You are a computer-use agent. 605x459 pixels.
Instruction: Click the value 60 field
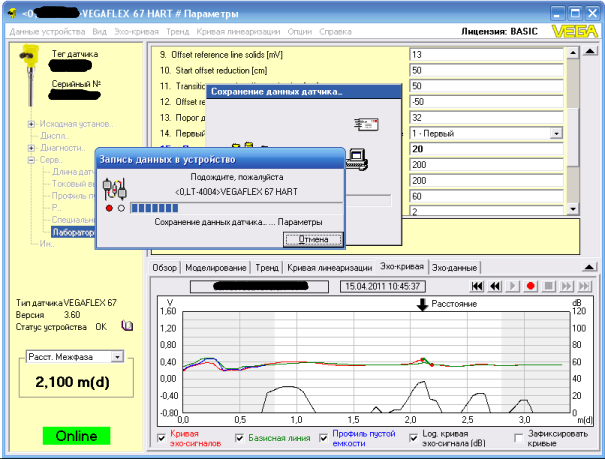point(486,196)
